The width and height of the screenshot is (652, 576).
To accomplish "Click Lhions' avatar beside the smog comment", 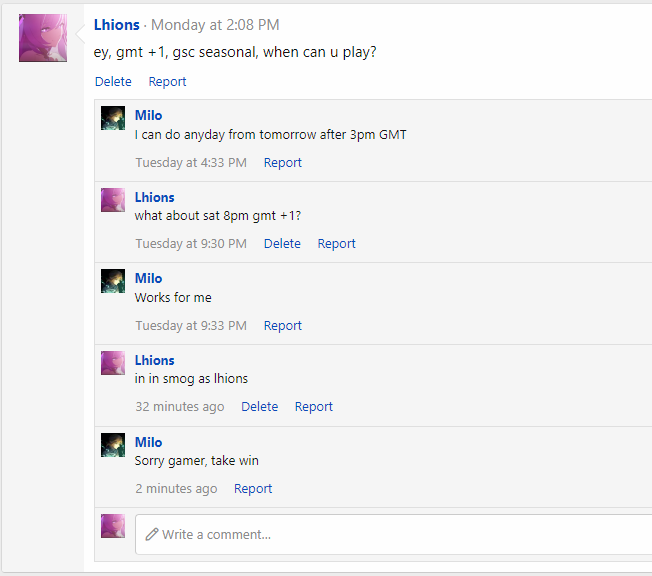I will [x=113, y=363].
